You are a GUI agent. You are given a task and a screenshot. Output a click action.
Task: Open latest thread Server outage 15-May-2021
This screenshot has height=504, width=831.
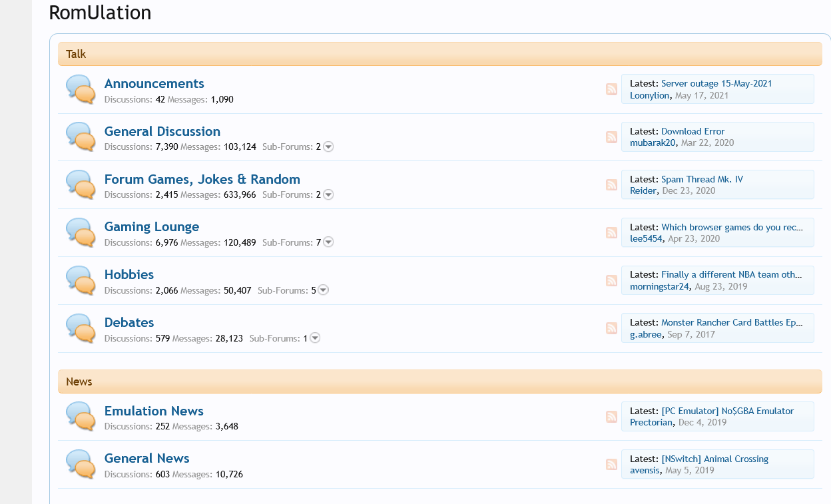(x=716, y=83)
